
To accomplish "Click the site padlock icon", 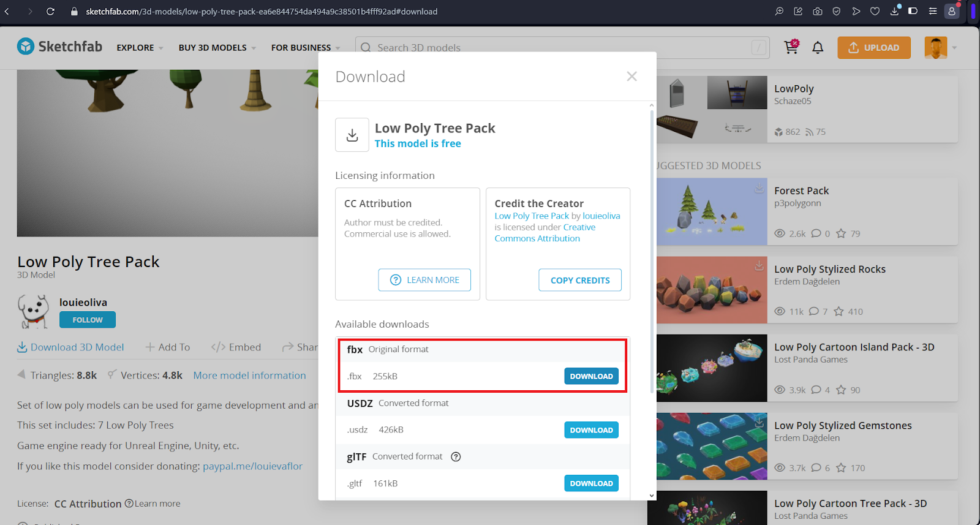I will coord(75,11).
